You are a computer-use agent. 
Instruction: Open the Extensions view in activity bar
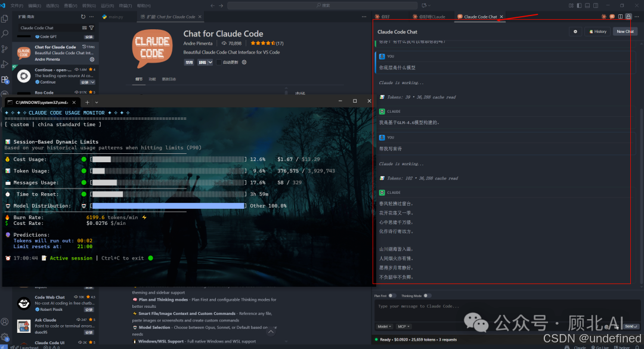pyautogui.click(x=5, y=79)
